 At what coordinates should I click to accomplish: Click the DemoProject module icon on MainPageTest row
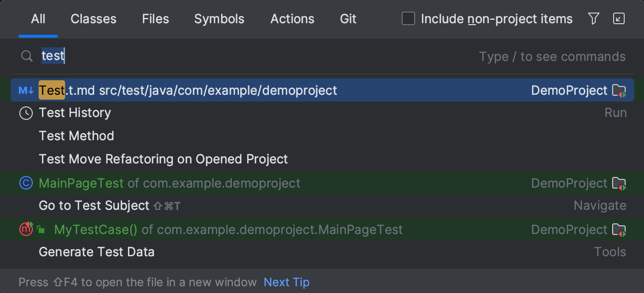click(618, 184)
